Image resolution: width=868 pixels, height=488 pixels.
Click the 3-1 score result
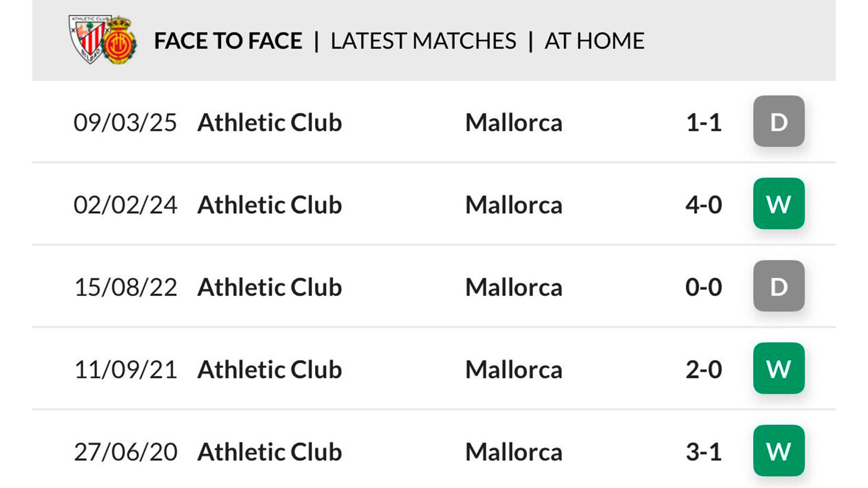point(703,452)
